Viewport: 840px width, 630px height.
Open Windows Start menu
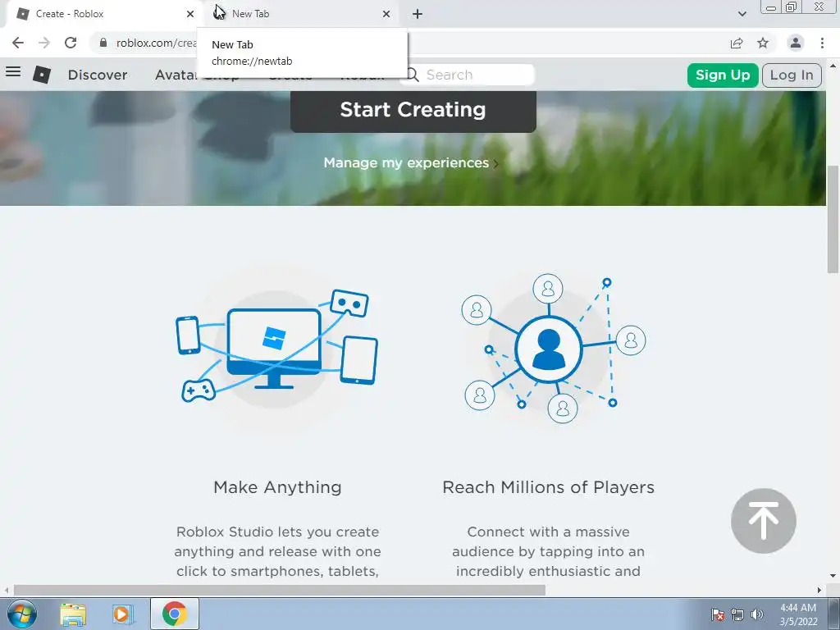(x=22, y=614)
